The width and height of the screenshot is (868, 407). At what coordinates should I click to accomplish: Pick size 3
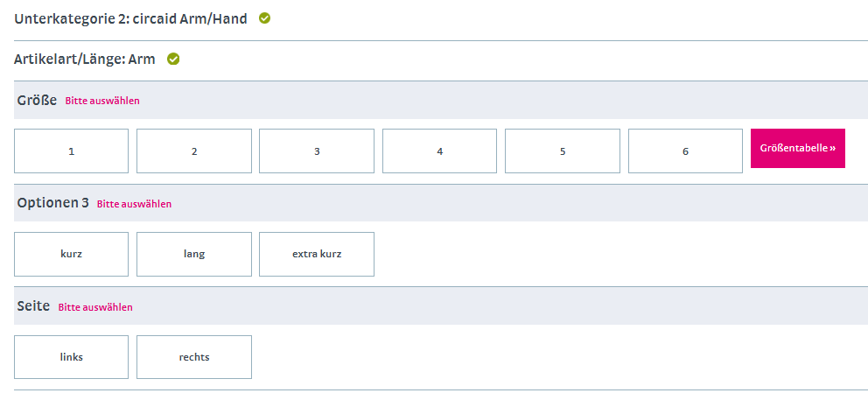pyautogui.click(x=317, y=151)
